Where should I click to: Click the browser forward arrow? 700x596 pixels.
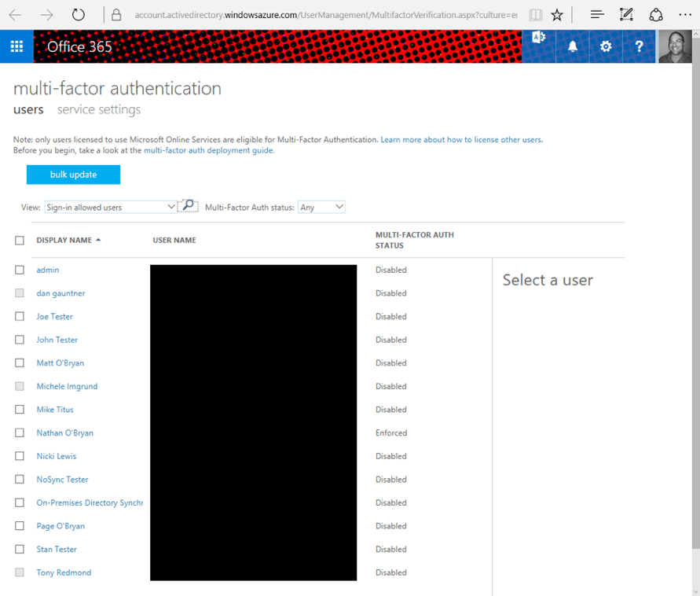[46, 15]
